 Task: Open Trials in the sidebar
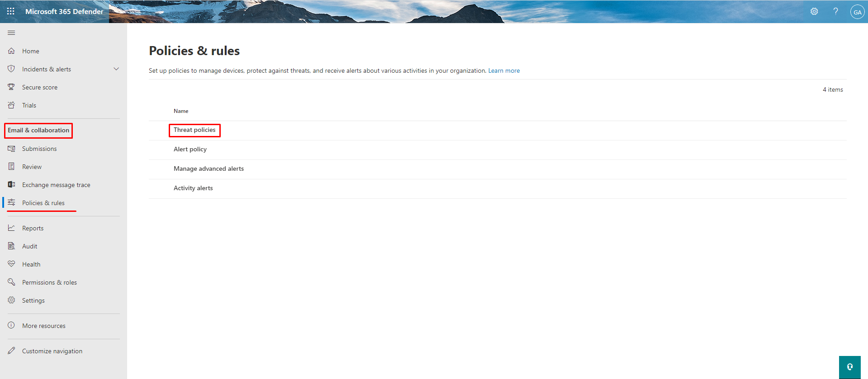click(29, 105)
